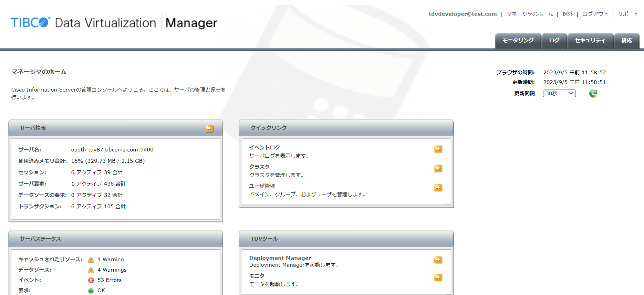Click warning icon for キャッシュされたリソース
Image resolution: width=644 pixels, height=295 pixels.
[91, 260]
